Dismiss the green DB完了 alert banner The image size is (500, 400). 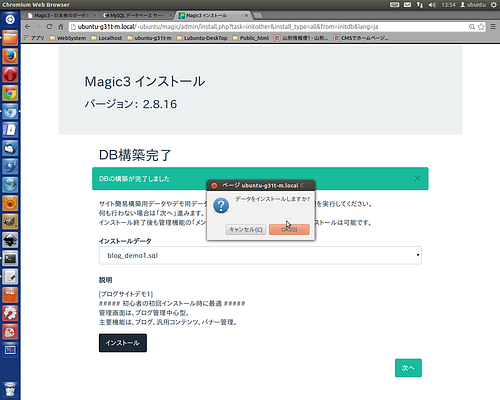coord(417,179)
